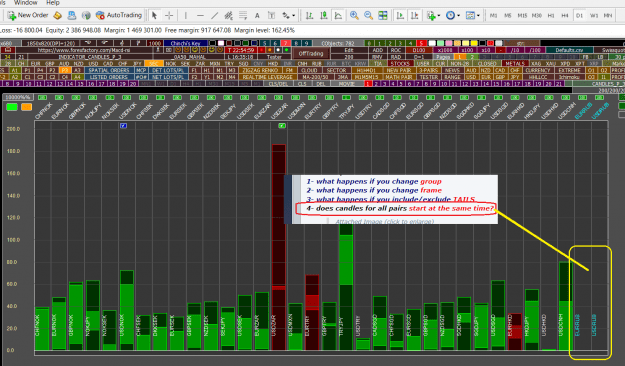Click the Defaults.csv field
Screen dimensions: 625x366
[x=569, y=50]
